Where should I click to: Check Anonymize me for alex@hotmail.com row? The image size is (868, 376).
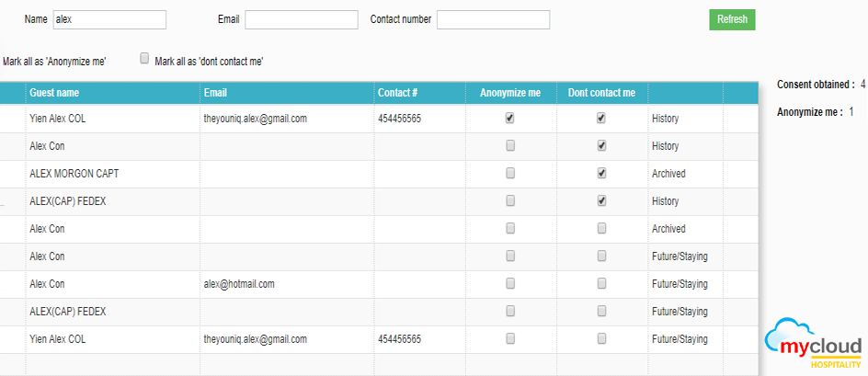point(510,284)
